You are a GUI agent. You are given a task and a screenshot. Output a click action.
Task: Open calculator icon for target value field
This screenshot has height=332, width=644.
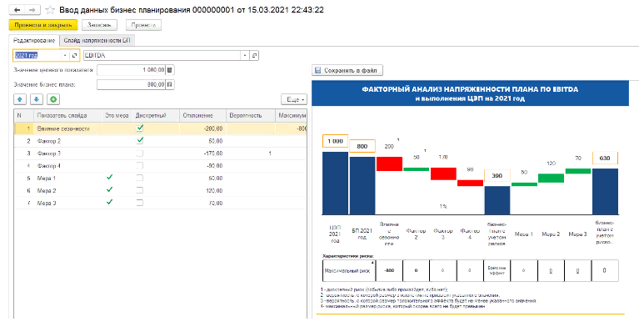click(x=170, y=70)
